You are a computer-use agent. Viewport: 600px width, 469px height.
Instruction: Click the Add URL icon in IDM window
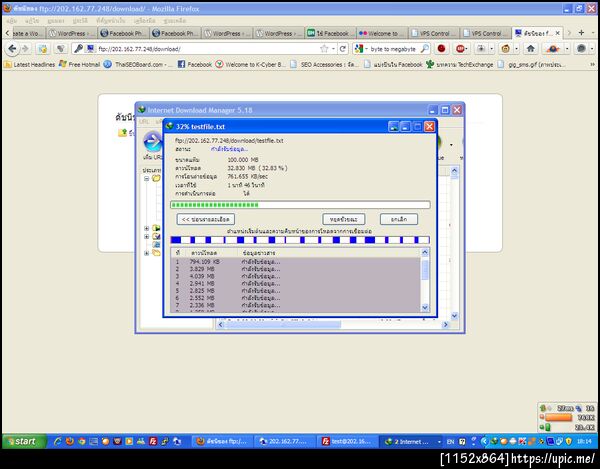(x=152, y=142)
